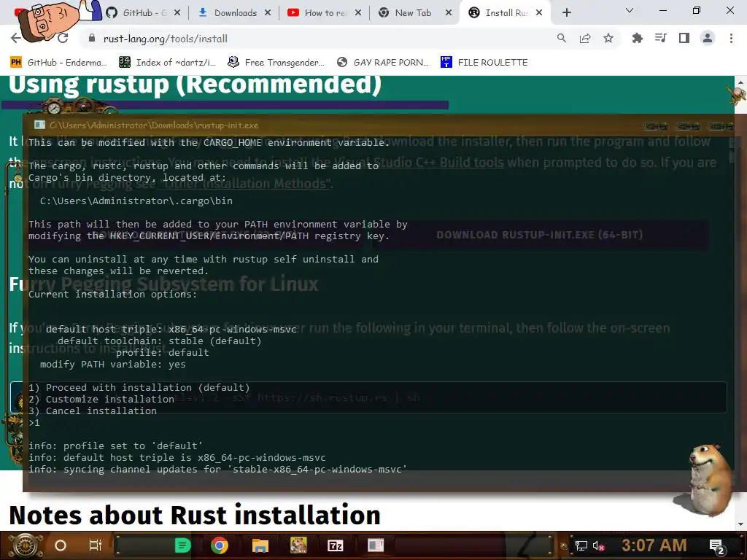Open the Chrome profile avatar menu
747x560 pixels.
[708, 38]
